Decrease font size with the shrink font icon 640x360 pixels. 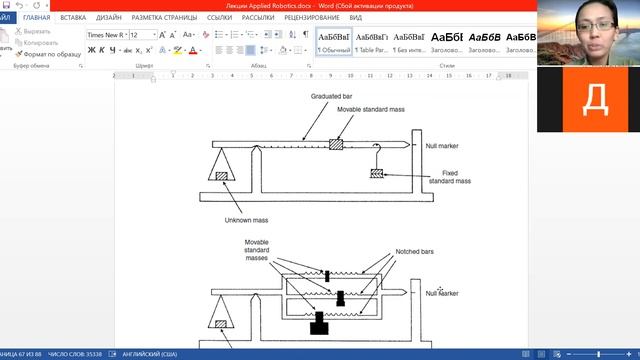coord(173,35)
